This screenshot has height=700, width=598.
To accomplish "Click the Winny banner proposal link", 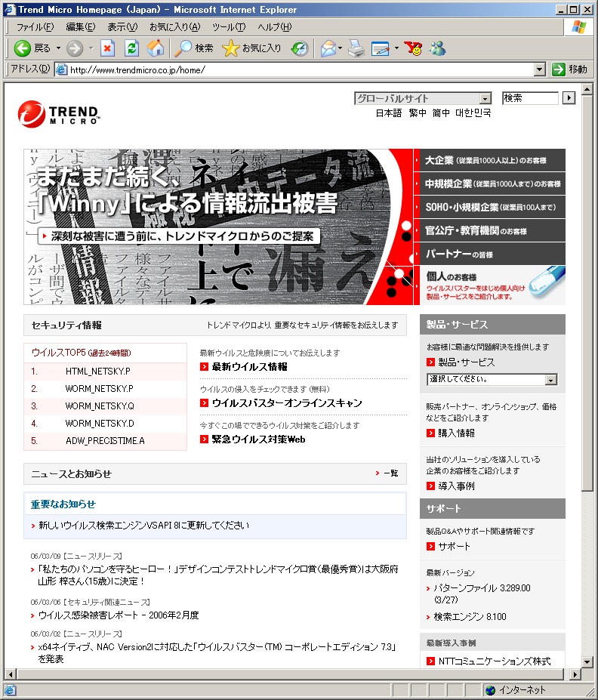I will click(x=180, y=236).
